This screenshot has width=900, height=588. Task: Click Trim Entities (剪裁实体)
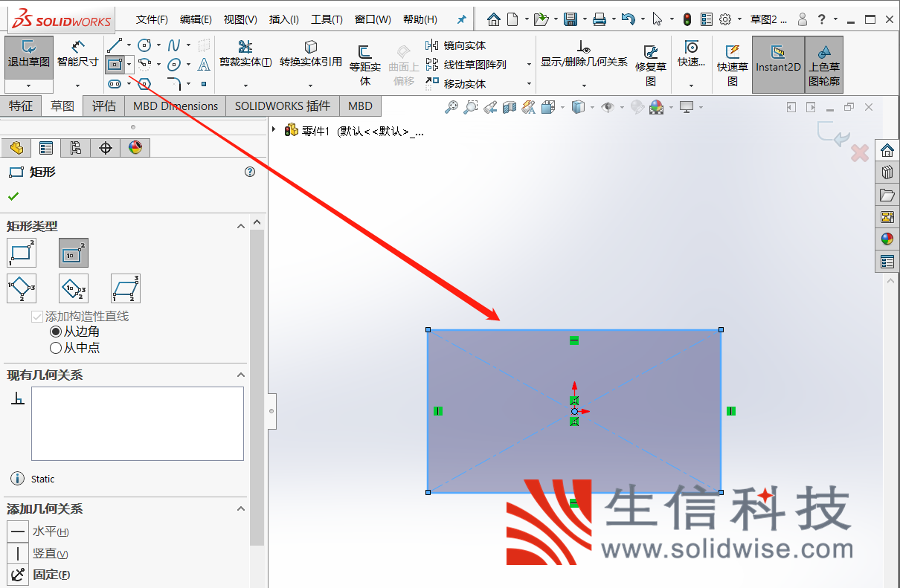coord(245,54)
